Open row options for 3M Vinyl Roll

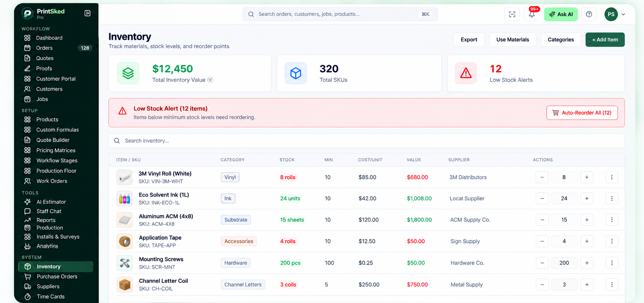612,177
